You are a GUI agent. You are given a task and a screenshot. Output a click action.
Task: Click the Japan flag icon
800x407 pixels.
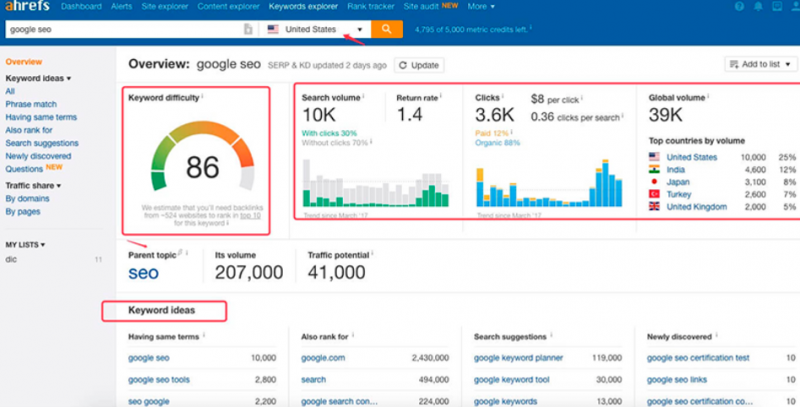tap(654, 182)
